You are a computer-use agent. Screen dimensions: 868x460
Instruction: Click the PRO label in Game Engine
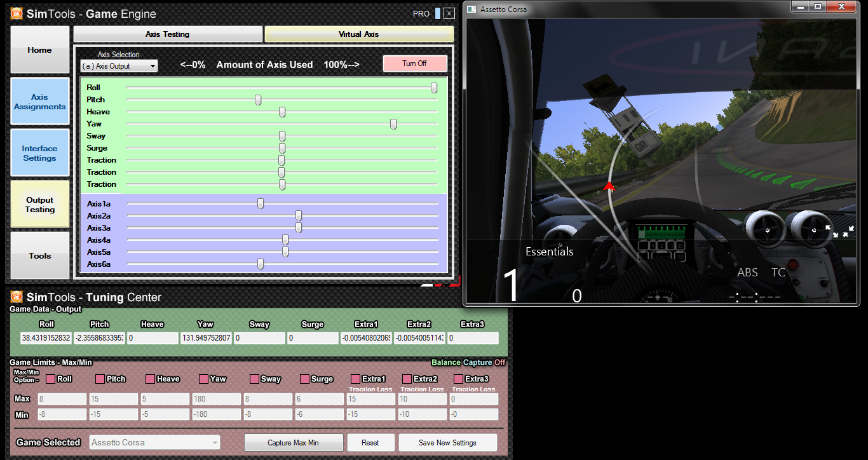[x=421, y=14]
